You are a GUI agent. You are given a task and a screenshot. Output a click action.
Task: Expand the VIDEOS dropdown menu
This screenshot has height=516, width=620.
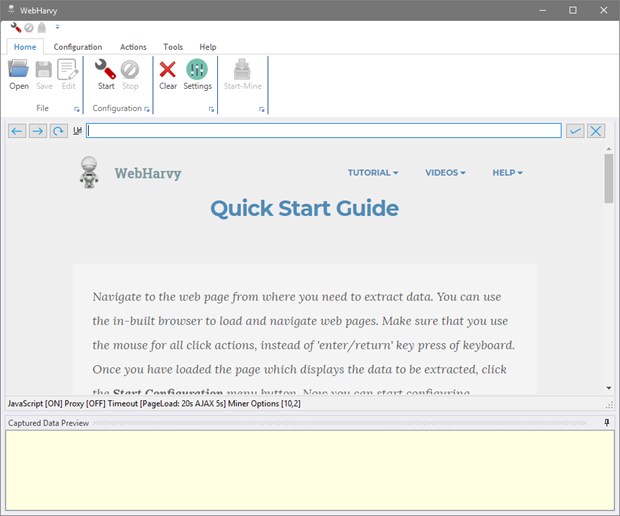[445, 173]
